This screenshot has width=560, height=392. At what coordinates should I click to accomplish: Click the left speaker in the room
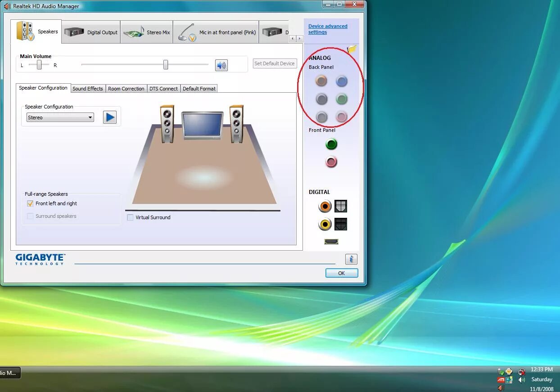(x=167, y=124)
